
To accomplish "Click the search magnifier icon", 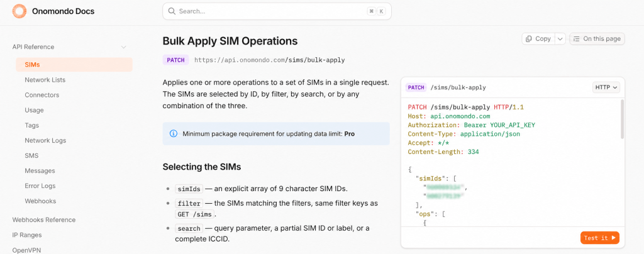I will [172, 11].
